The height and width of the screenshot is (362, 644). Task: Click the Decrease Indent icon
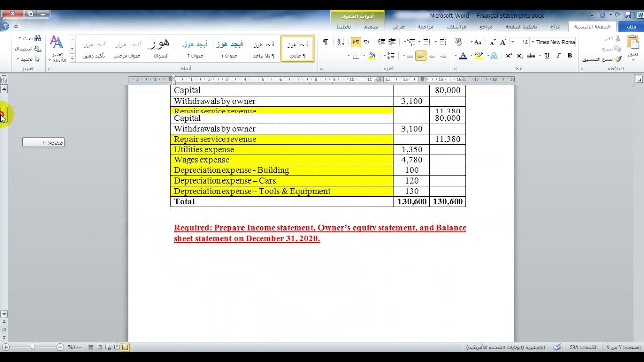[393, 42]
